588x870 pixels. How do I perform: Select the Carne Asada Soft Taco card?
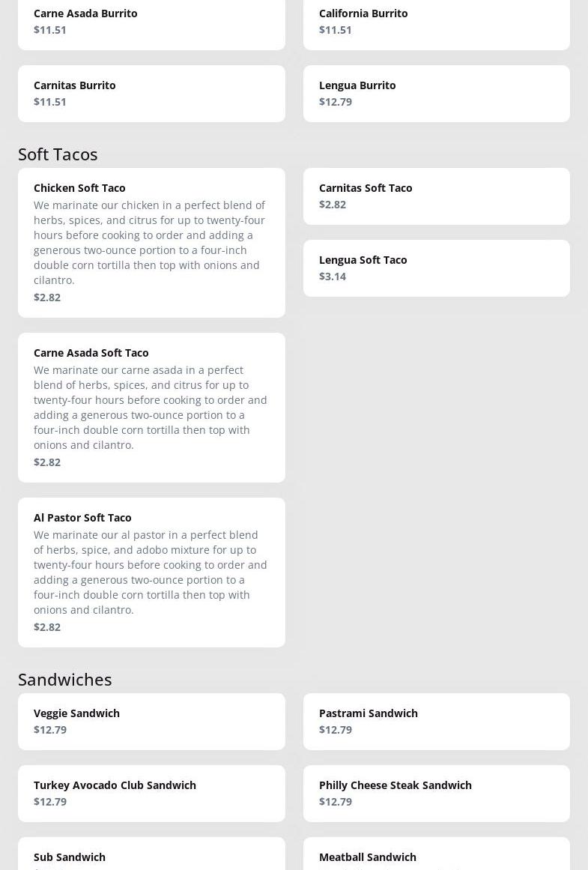click(151, 407)
